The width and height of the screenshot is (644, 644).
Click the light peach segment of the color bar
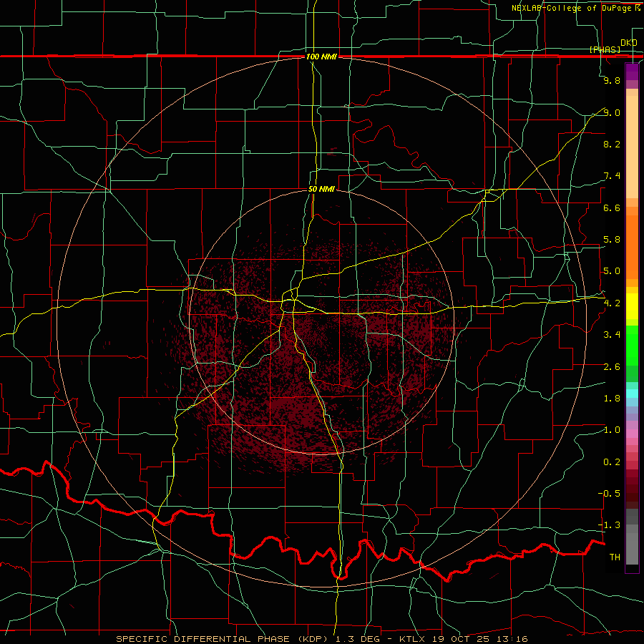point(632,147)
